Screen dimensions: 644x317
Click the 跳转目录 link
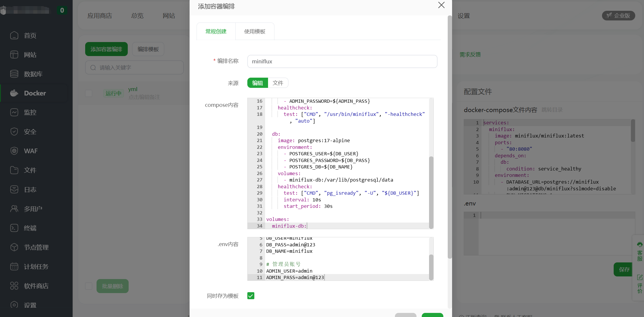pos(552,110)
